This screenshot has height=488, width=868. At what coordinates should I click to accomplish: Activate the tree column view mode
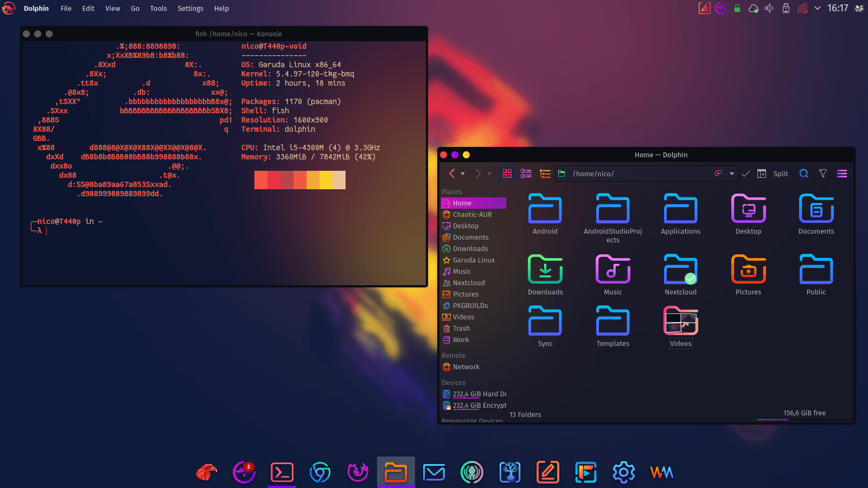point(545,174)
